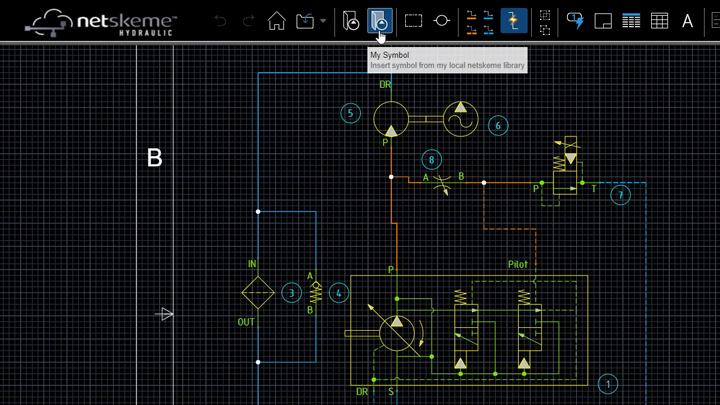The width and height of the screenshot is (720, 405).
Task: Choose the dashed rectangle envelope tool
Action: pos(413,21)
